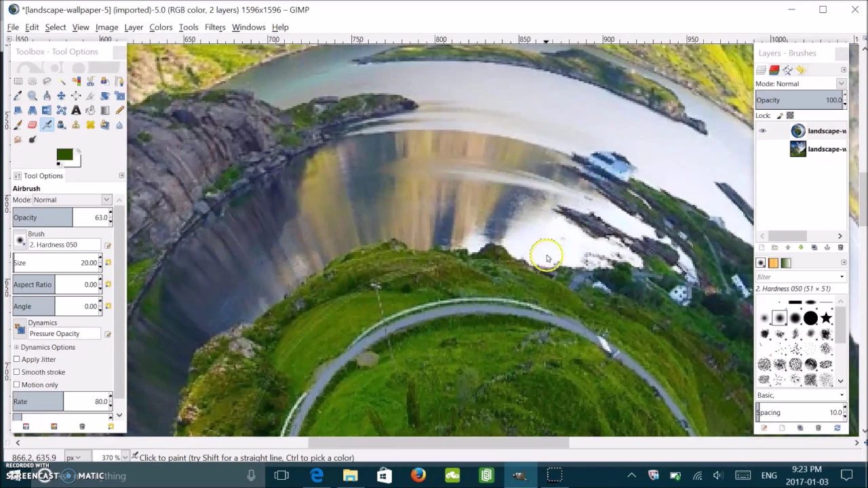Select the Ellipse Select tool

tap(32, 81)
